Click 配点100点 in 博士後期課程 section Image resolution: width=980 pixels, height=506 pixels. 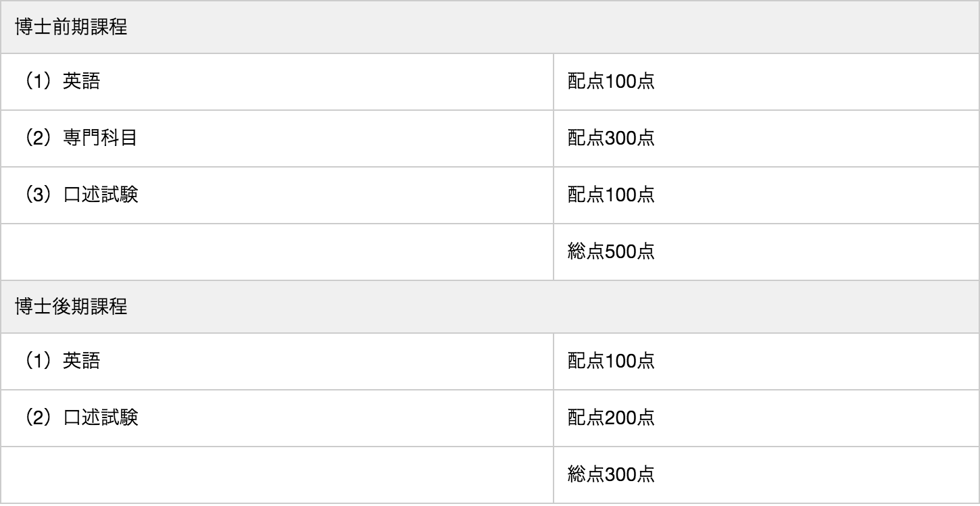(766, 361)
